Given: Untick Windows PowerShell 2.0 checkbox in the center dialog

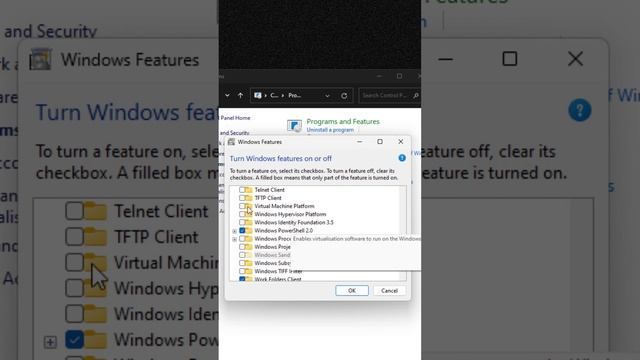Looking at the screenshot, I should point(242,231).
